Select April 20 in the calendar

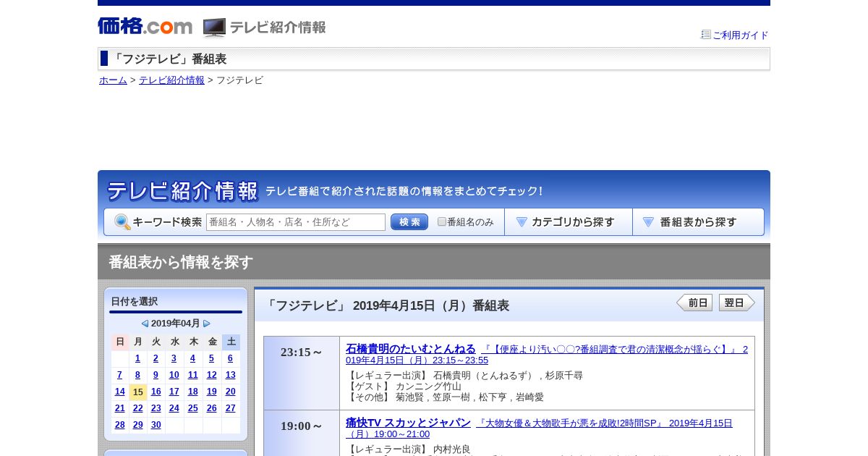pyautogui.click(x=230, y=392)
